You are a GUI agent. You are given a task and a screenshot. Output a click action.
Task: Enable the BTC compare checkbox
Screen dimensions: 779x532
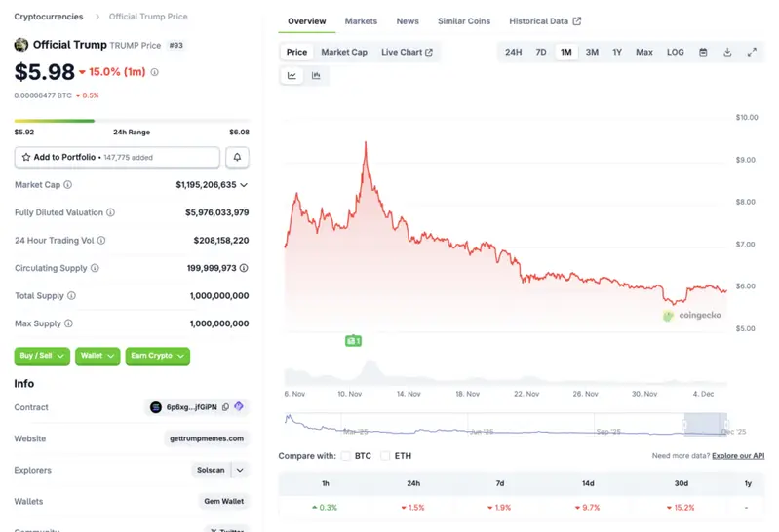pos(346,455)
